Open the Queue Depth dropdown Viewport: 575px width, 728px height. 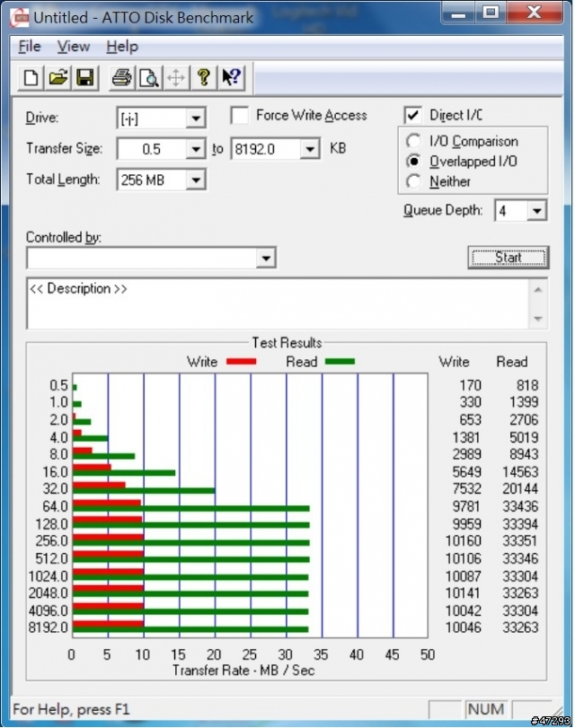537,211
